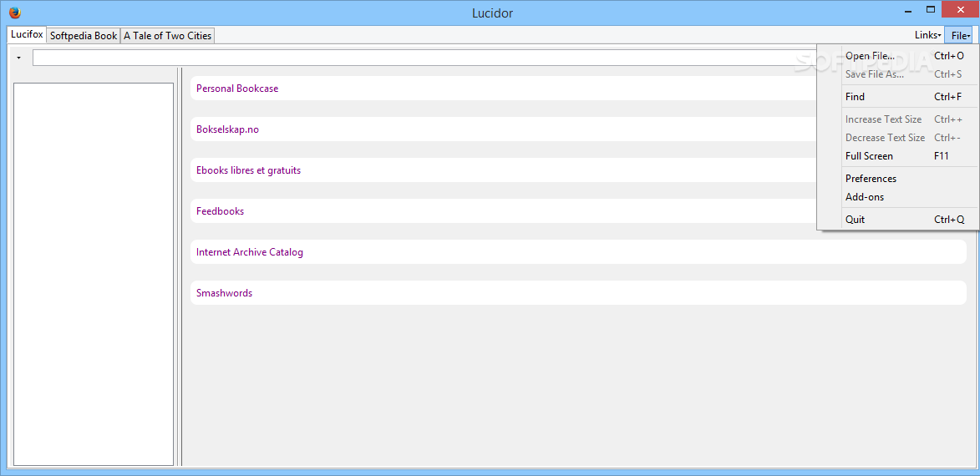
Task: Open the Feedbooks catalog link
Action: [x=220, y=211]
